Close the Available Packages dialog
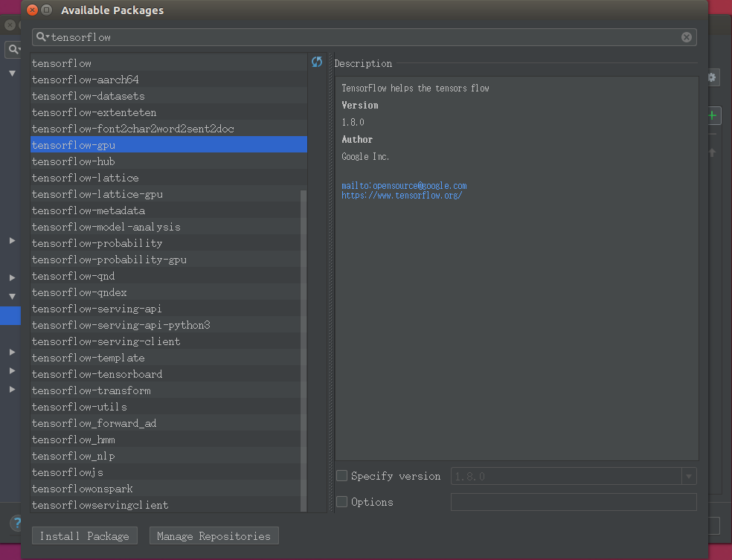The height and width of the screenshot is (560, 732). [x=32, y=10]
